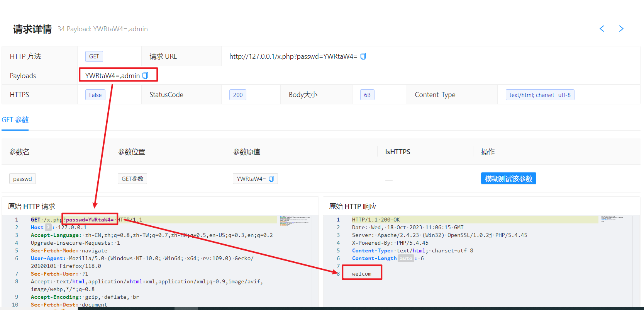This screenshot has width=644, height=310.
Task: Click the request editor minimap
Action: pos(295,220)
